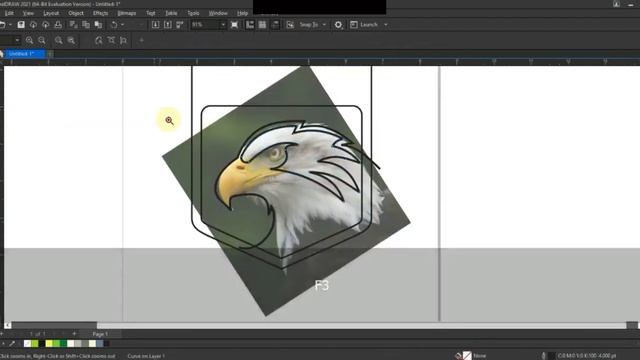This screenshot has height=360, width=640.
Task: Open the View menu
Action: tap(28, 13)
